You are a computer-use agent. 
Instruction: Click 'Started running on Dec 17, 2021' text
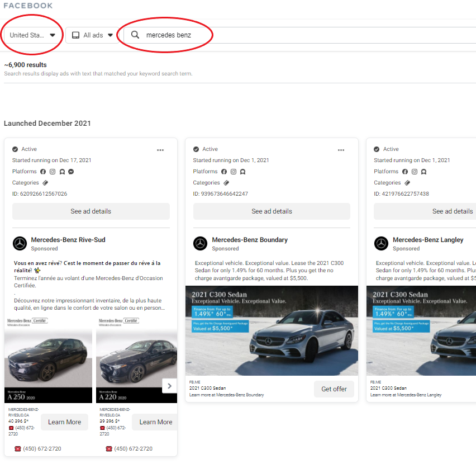pyautogui.click(x=51, y=160)
